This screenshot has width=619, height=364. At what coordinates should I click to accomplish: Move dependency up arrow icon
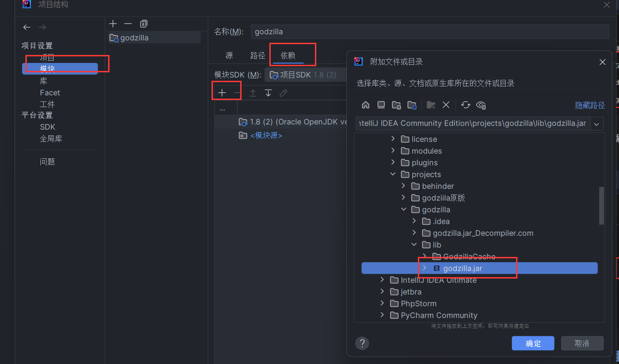253,93
